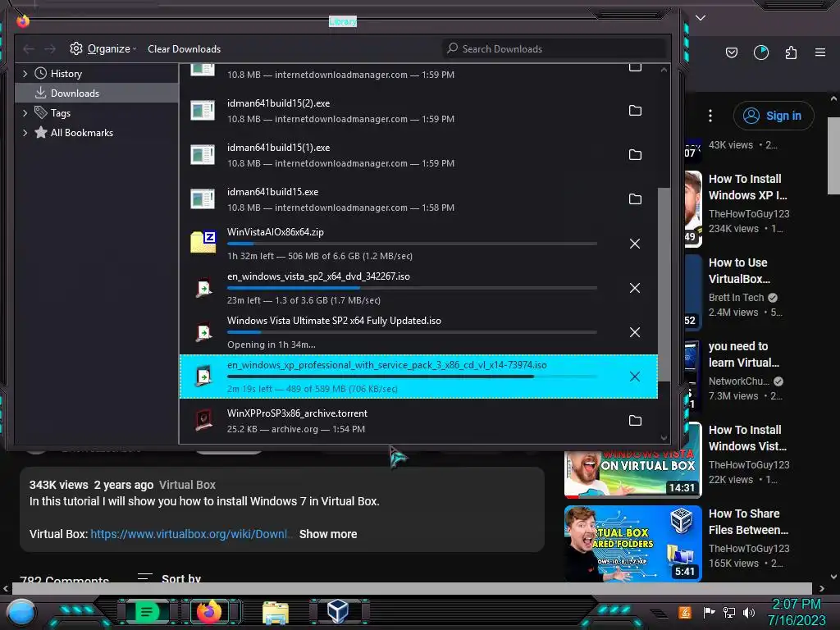Select All Bookmarks in the Library sidebar

tap(81, 133)
